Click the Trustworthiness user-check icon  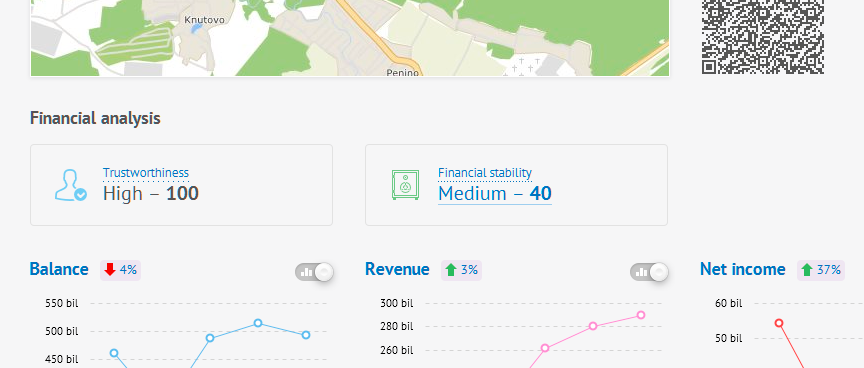(x=71, y=185)
